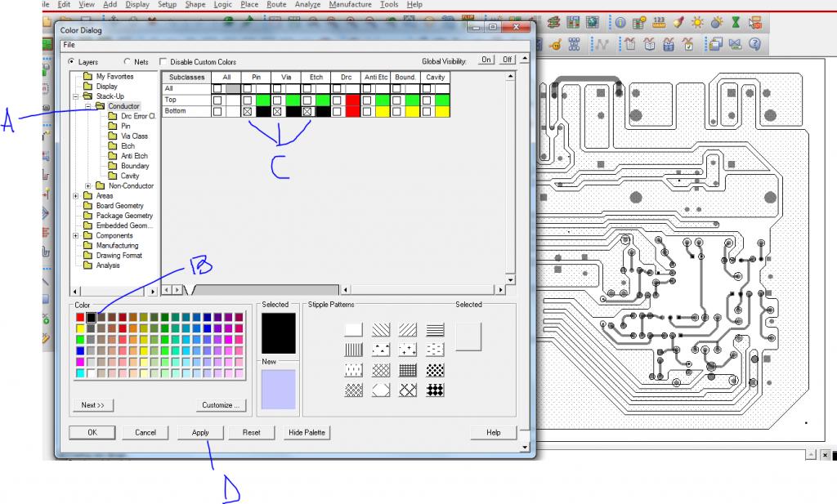Click the orange round pin toolbar icon
The width and height of the screenshot is (837, 504).
(x=555, y=44)
